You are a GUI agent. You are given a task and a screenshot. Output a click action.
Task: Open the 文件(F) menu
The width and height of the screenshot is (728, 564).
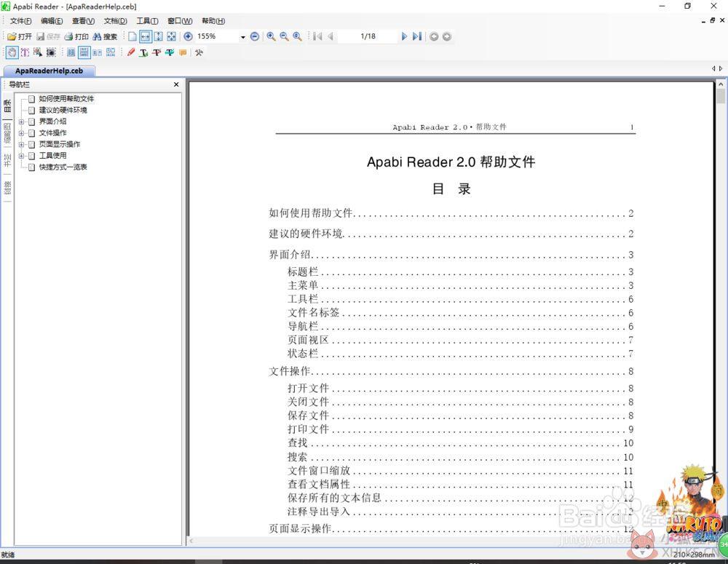pyautogui.click(x=21, y=21)
